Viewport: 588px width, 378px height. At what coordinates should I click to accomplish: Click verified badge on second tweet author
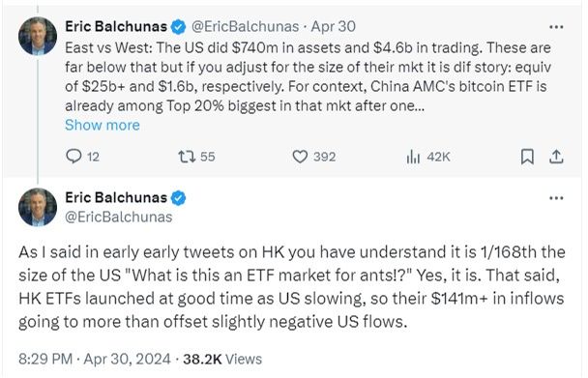[x=179, y=198]
